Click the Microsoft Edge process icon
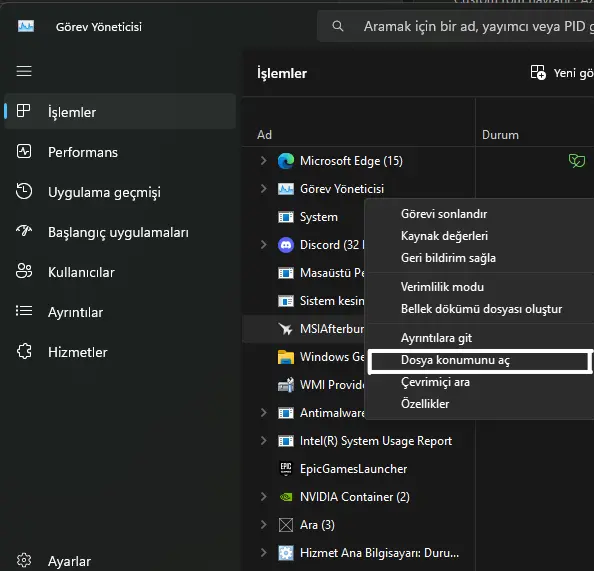The height and width of the screenshot is (571, 595). (286, 161)
